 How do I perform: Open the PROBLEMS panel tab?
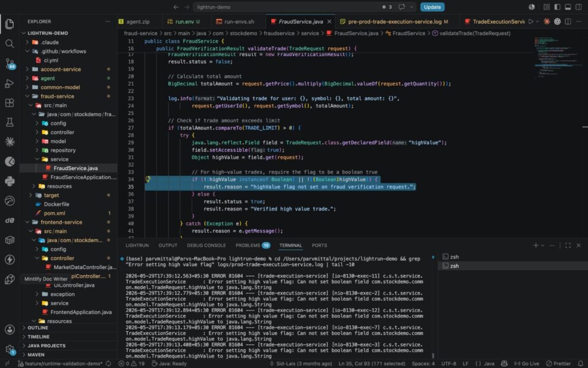click(x=253, y=245)
